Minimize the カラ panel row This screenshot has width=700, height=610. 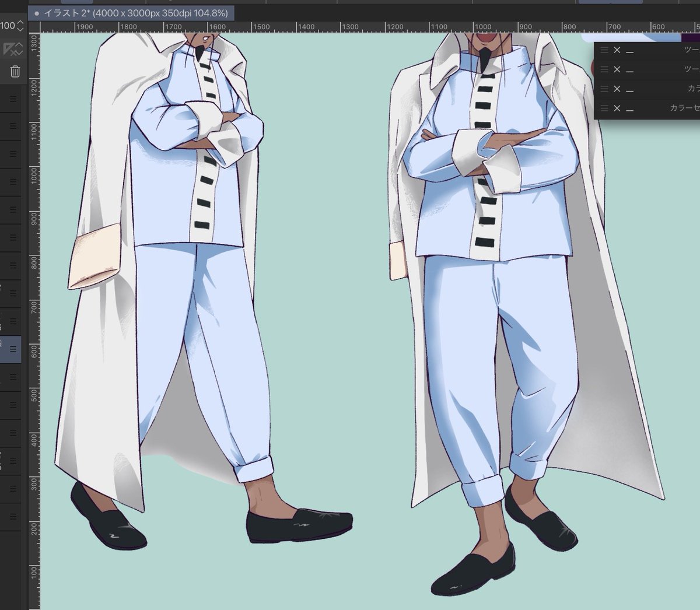630,90
